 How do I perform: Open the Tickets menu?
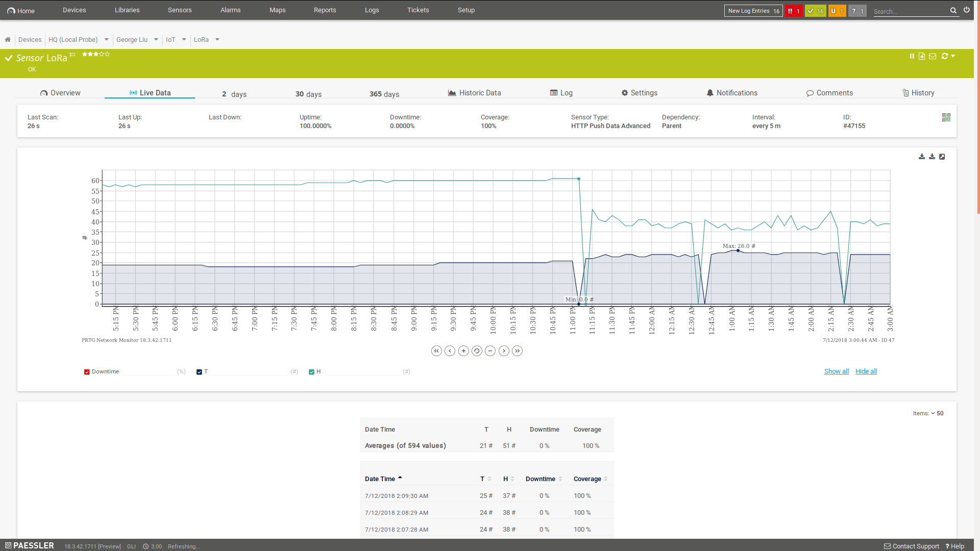[x=418, y=10]
